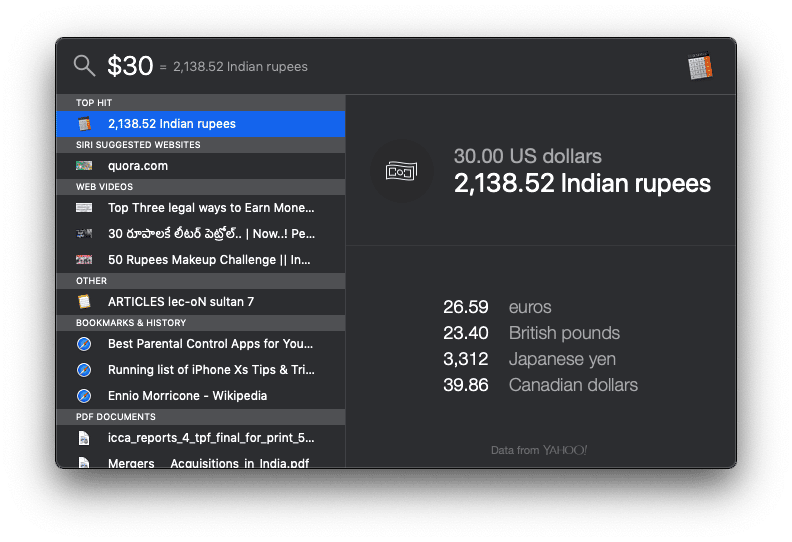Click the Calculator icon in search bar
792x542 pixels.
[x=700, y=66]
